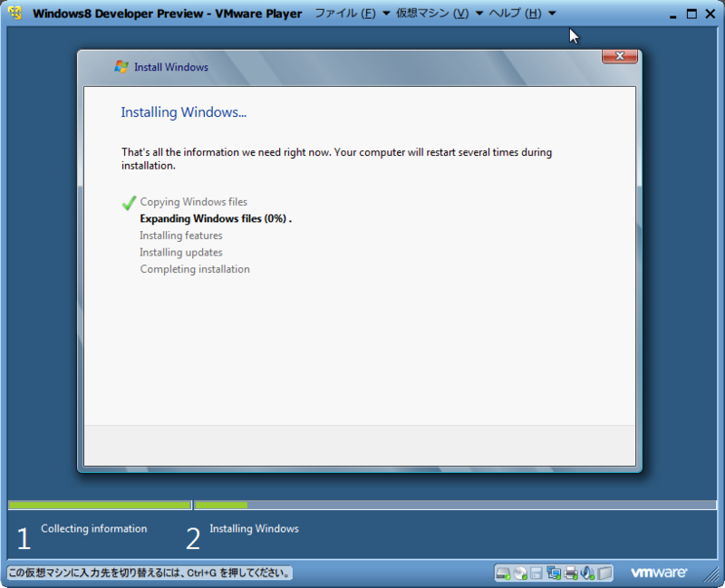The width and height of the screenshot is (725, 588).
Task: Click the hard disk device icon
Action: pos(503,574)
